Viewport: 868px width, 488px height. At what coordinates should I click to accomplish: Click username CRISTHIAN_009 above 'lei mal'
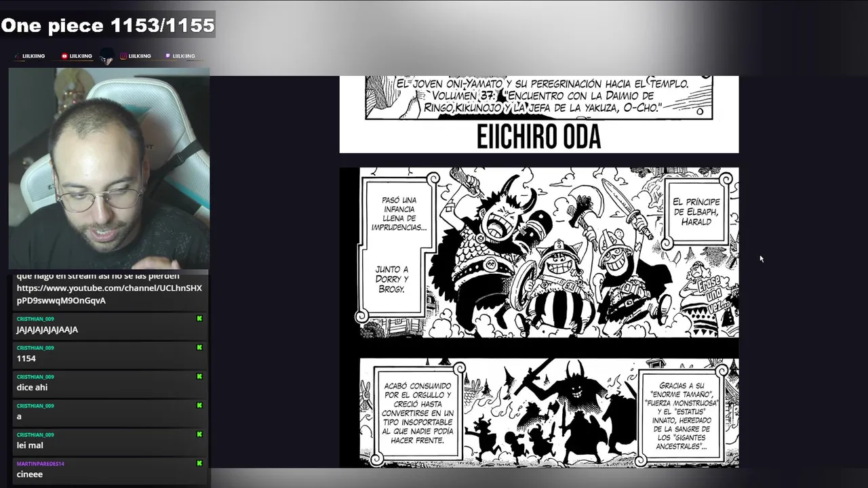pos(35,434)
